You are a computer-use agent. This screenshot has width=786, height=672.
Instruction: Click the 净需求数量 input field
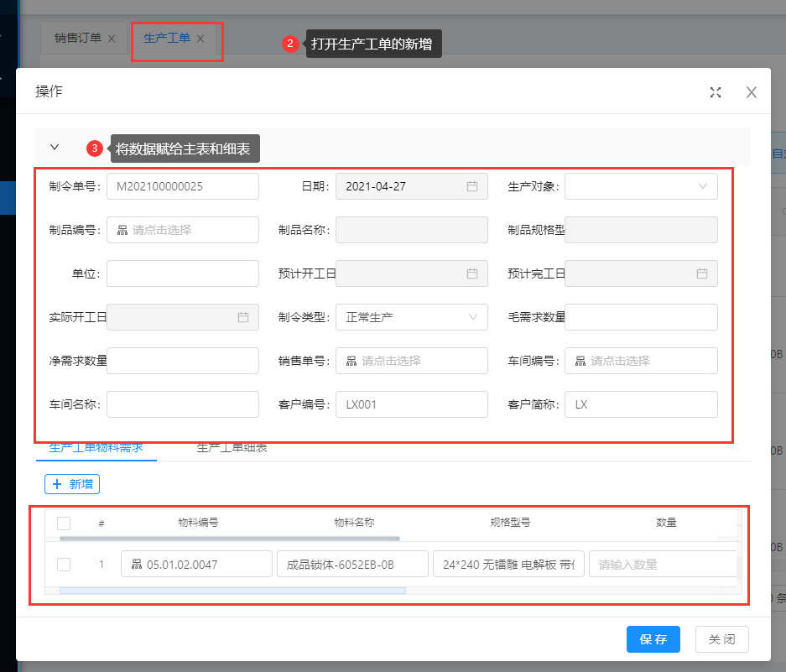click(183, 361)
